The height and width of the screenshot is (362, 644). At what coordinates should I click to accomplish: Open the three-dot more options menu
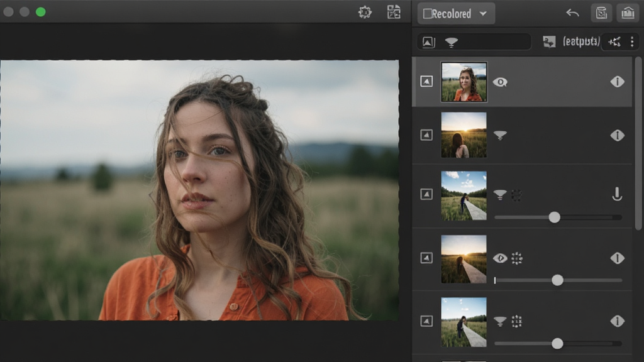pyautogui.click(x=631, y=41)
